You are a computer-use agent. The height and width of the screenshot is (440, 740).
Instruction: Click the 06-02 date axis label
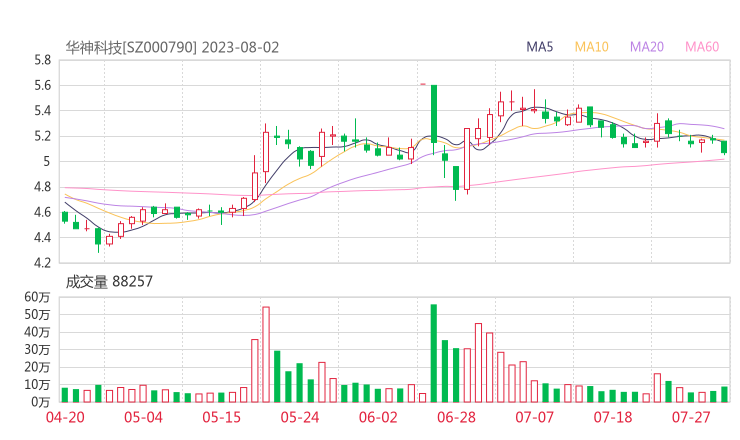(x=378, y=417)
